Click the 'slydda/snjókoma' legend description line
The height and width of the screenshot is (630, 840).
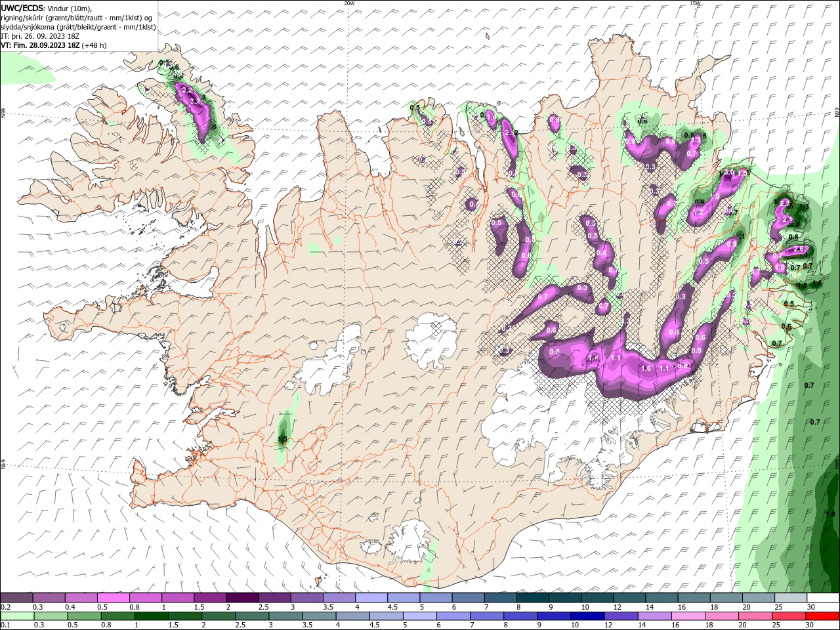79,27
